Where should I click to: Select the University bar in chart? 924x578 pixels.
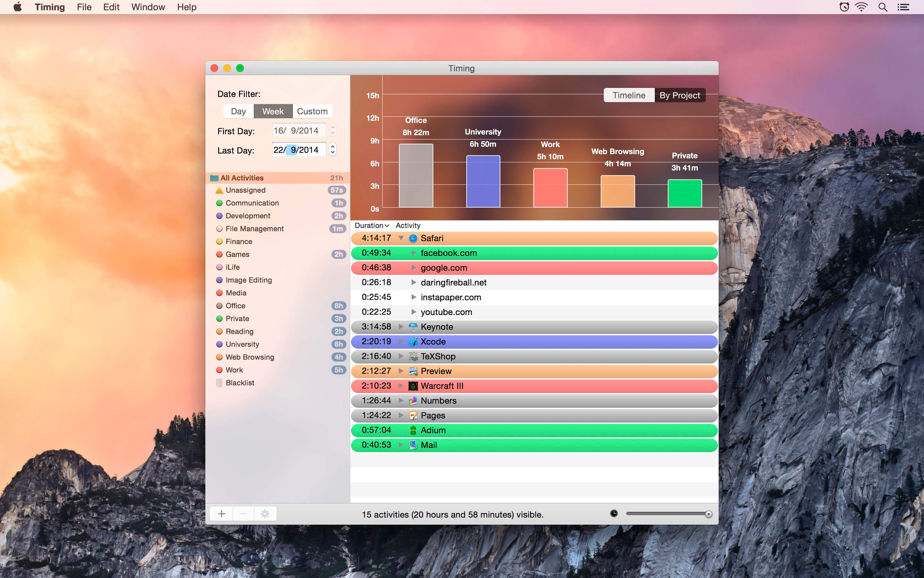[x=483, y=181]
